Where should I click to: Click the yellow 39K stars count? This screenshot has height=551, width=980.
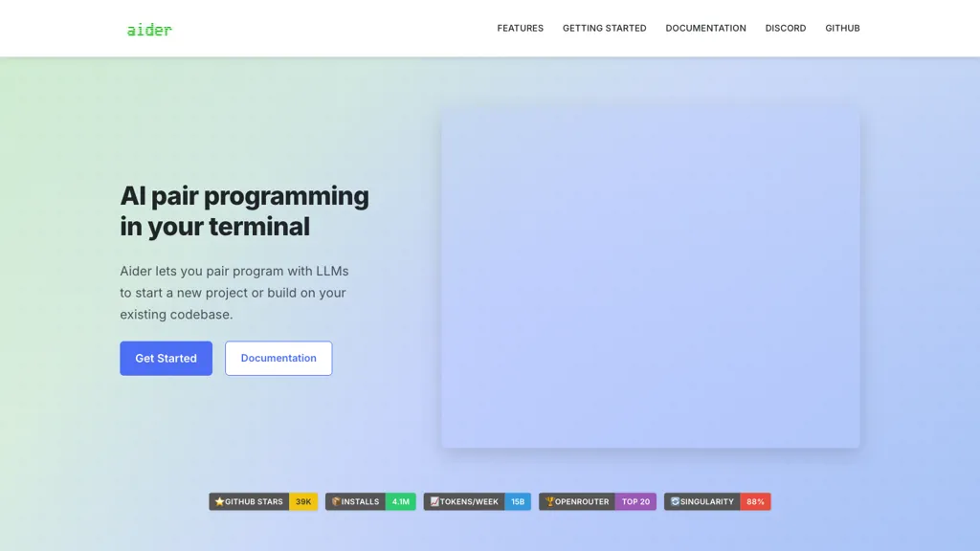(303, 501)
